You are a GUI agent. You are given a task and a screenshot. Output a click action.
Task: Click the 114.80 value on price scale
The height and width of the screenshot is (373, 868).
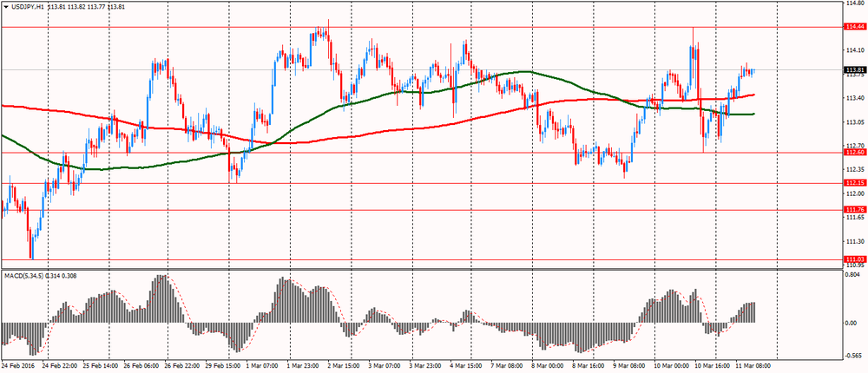852,3
